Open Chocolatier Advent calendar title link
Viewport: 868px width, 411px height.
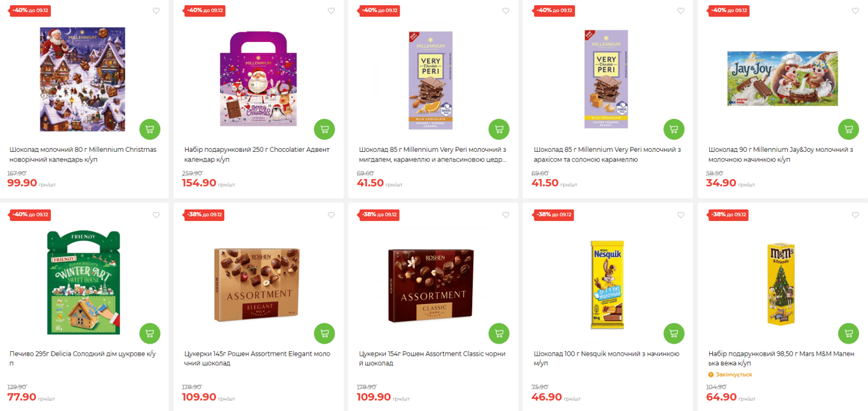257,154
